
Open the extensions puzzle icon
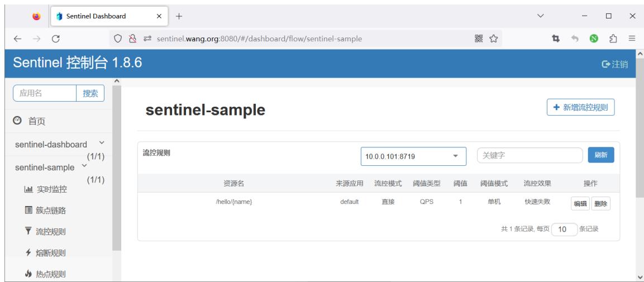click(x=613, y=39)
